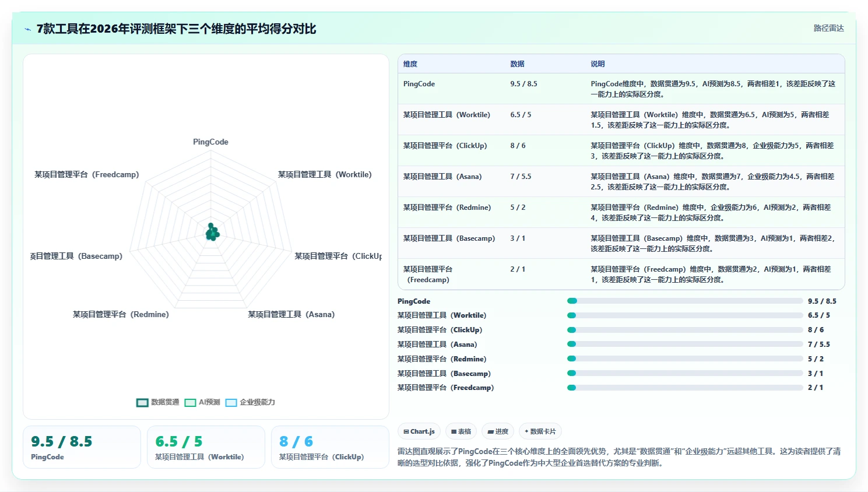Toggle the AI预测 legend swatch
This screenshot has height=492, width=868.
pyautogui.click(x=190, y=402)
